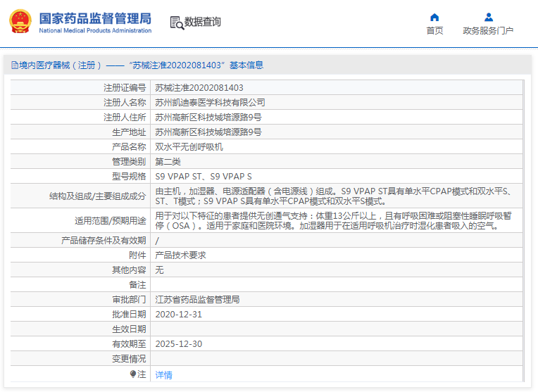Click 数据查询 heading text

coord(202,22)
